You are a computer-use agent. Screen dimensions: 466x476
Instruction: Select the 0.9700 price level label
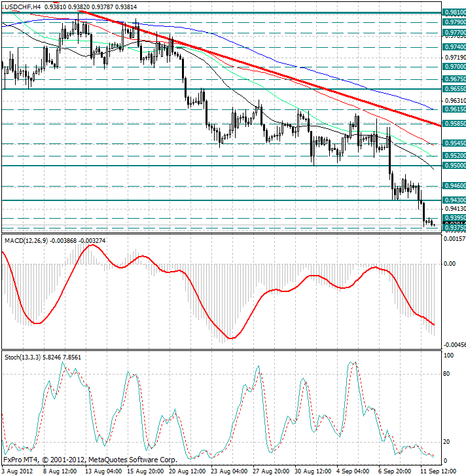(454, 67)
